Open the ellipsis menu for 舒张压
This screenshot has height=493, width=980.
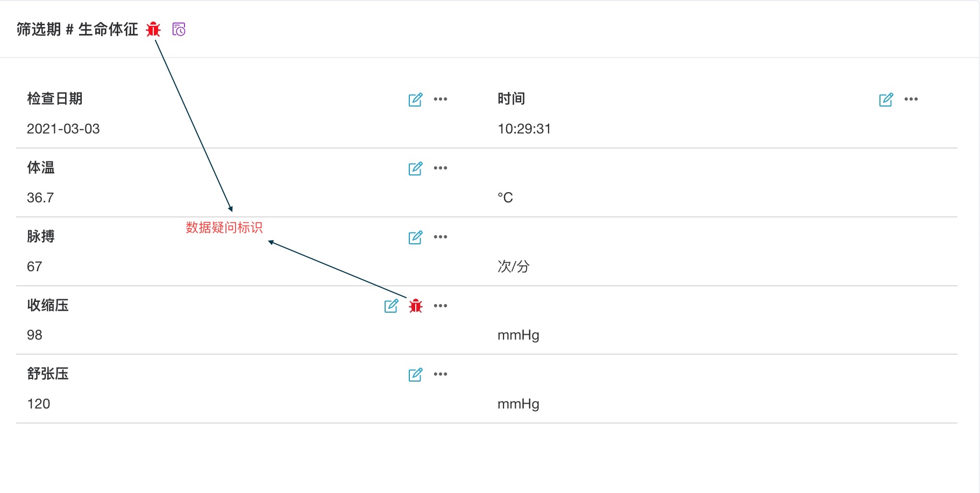(441, 374)
